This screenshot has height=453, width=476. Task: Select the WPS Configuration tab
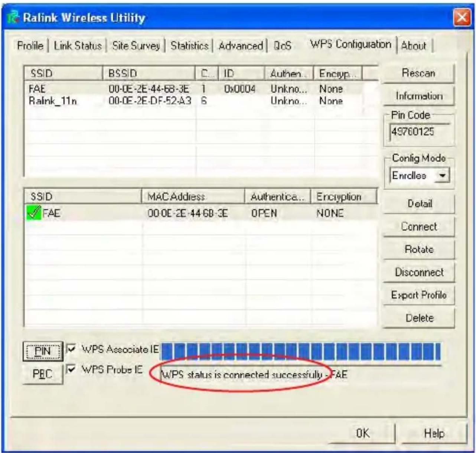click(351, 44)
